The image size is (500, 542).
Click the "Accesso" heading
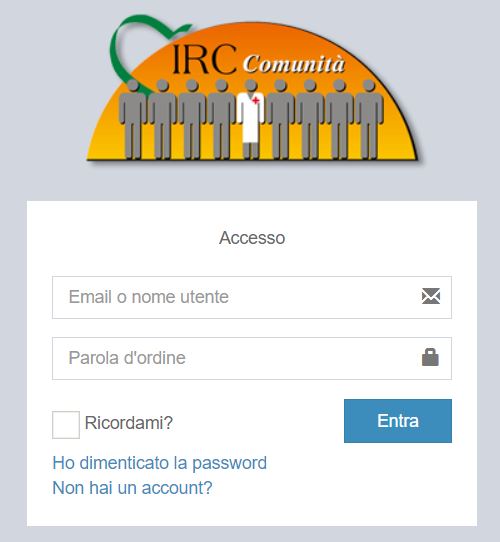coord(252,238)
